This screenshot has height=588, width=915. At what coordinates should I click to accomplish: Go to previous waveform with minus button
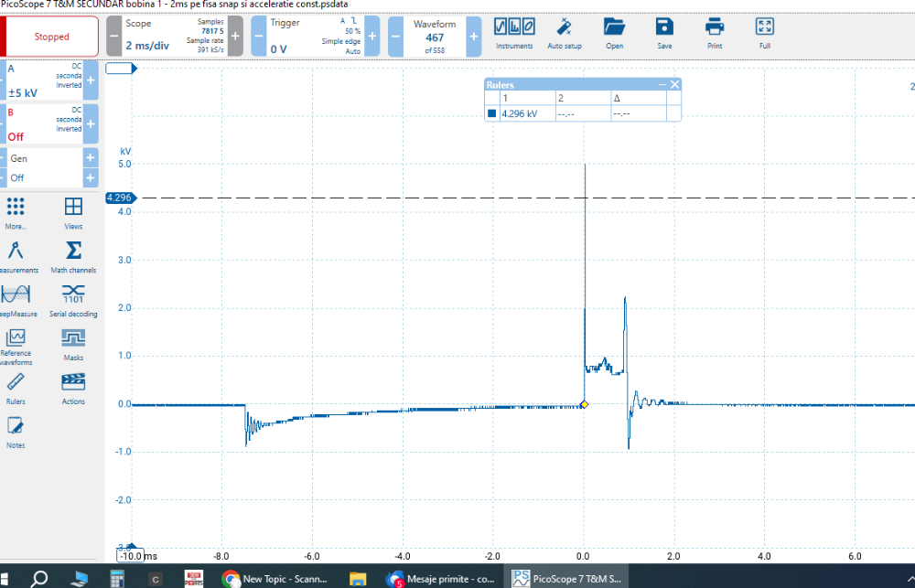tap(395, 37)
